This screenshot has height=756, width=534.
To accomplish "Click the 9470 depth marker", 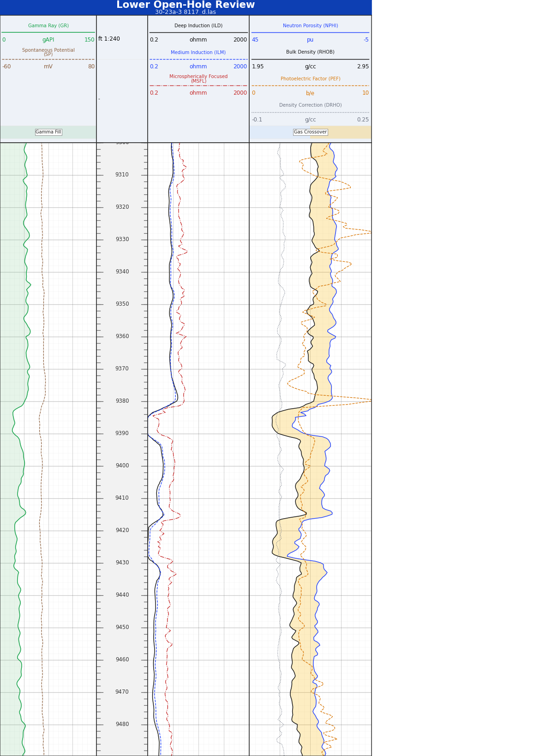I will 122,692.
